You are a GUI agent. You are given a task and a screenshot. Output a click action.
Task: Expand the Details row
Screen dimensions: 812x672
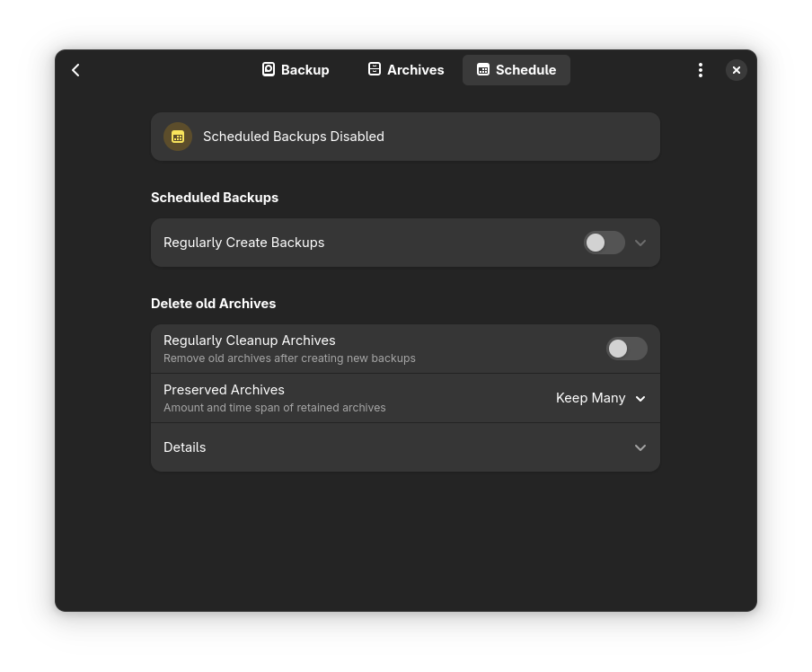point(405,447)
